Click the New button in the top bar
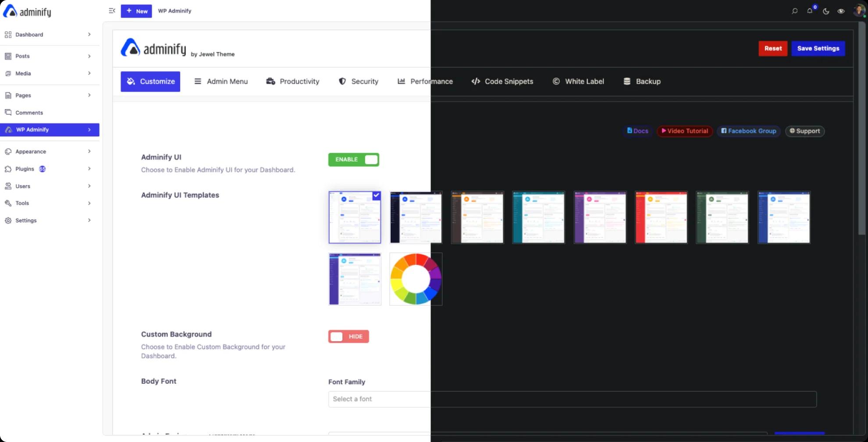868x442 pixels. [136, 11]
